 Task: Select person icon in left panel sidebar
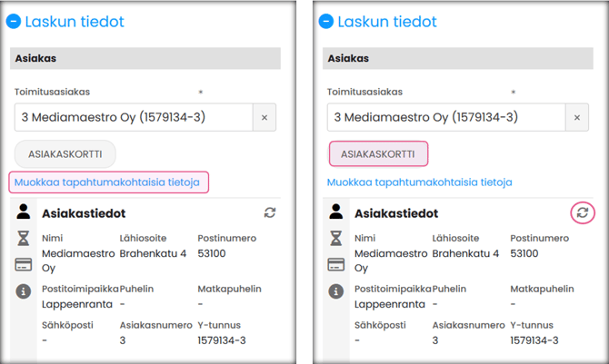click(24, 212)
